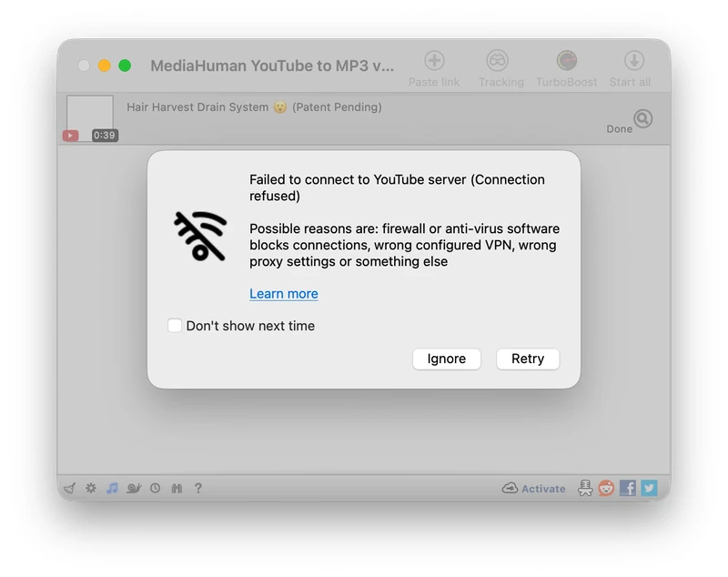Open the Tracking toolbar item
This screenshot has width=728, height=577.
click(500, 68)
